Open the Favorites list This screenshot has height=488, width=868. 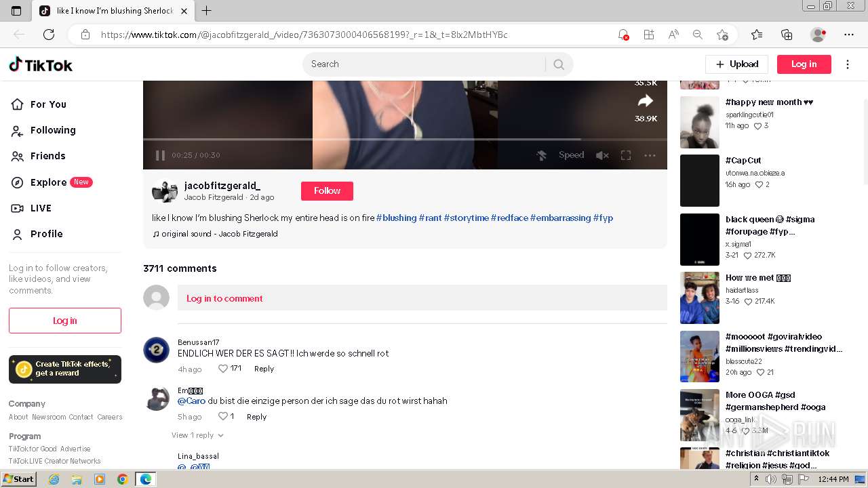point(757,35)
